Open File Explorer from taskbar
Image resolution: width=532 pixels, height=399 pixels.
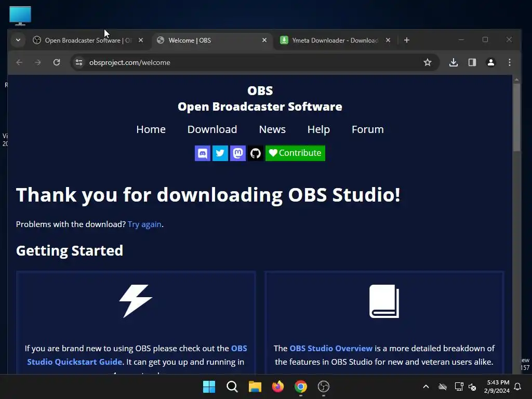coord(255,387)
